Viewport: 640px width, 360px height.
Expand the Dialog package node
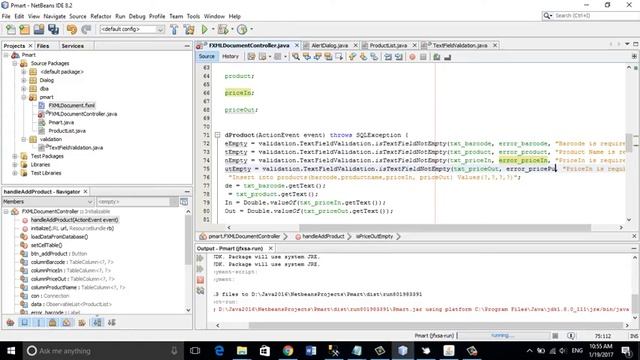click(x=24, y=80)
